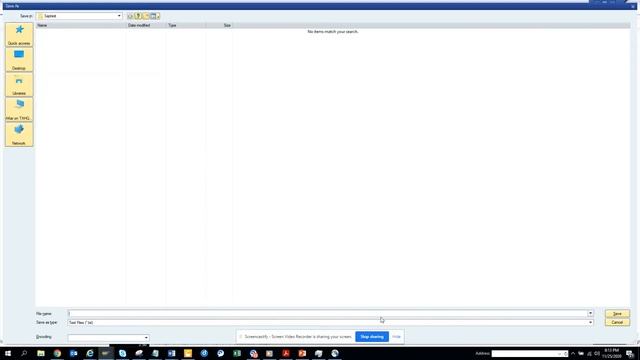The height and width of the screenshot is (360, 640).
Task: Open the Encoding dropdown
Action: click(x=146, y=338)
